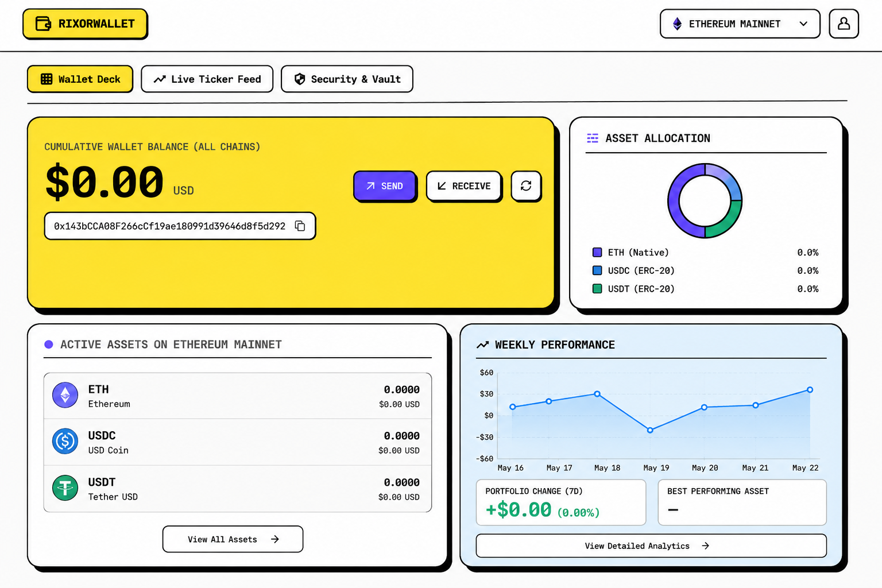Viewport: 882px width, 588px height.
Task: Click the Receive button
Action: [464, 186]
